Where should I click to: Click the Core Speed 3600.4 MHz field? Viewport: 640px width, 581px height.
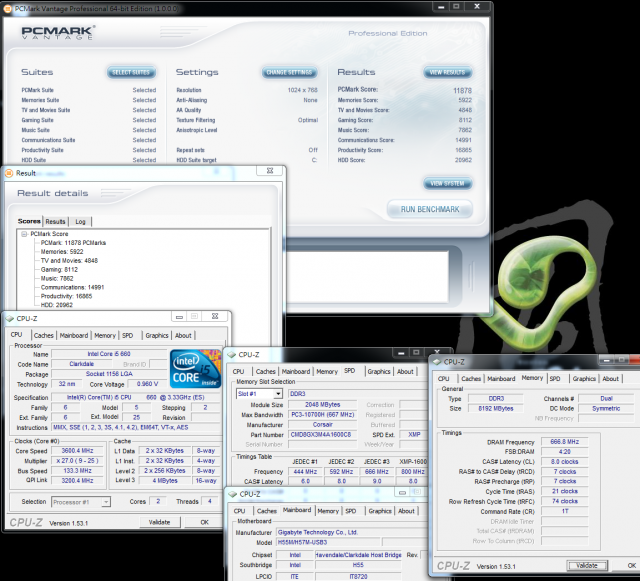coord(78,451)
